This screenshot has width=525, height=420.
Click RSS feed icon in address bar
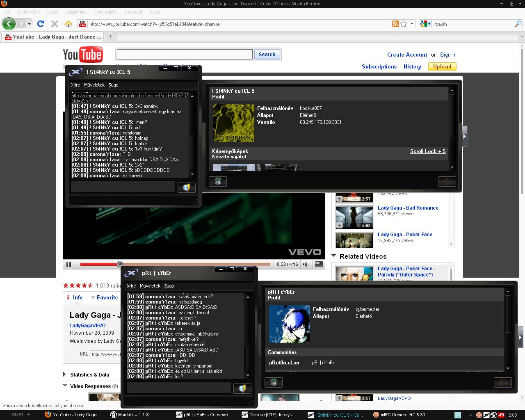pos(395,24)
